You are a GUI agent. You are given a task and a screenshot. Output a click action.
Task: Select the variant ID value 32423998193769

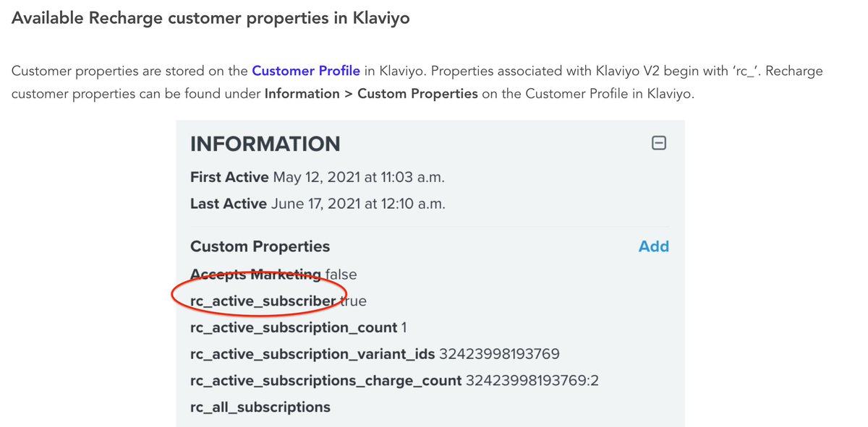pos(499,354)
